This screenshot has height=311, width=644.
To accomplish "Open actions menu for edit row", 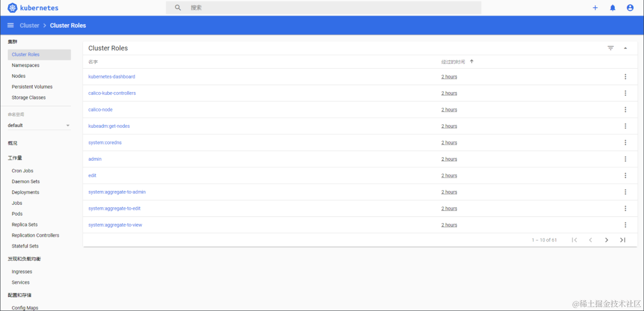I will [625, 175].
